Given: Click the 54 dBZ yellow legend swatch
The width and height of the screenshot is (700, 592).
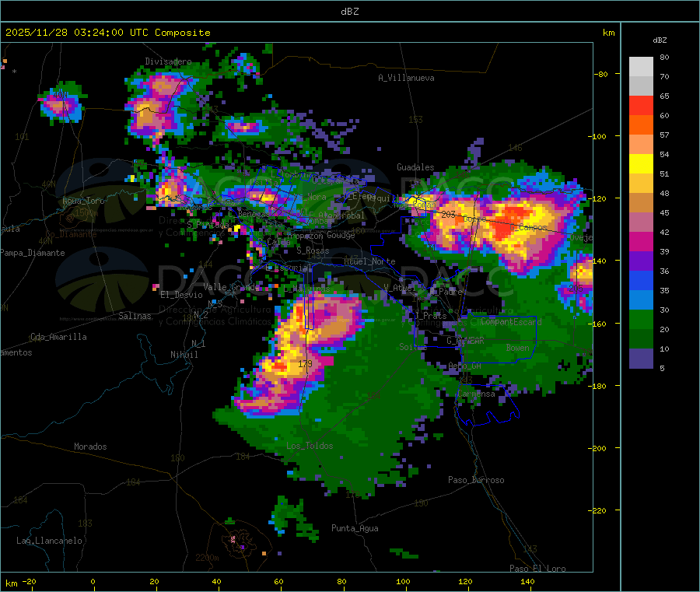Looking at the screenshot, I should tap(641, 164).
